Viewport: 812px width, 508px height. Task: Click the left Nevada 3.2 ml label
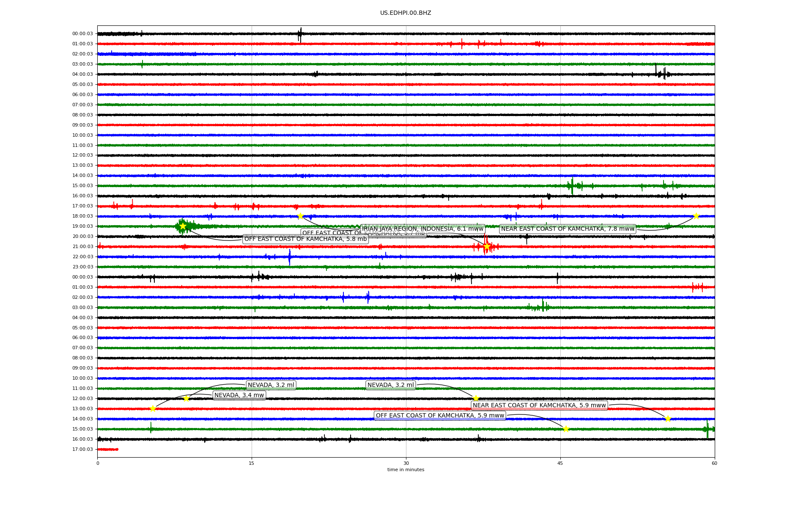click(x=271, y=385)
